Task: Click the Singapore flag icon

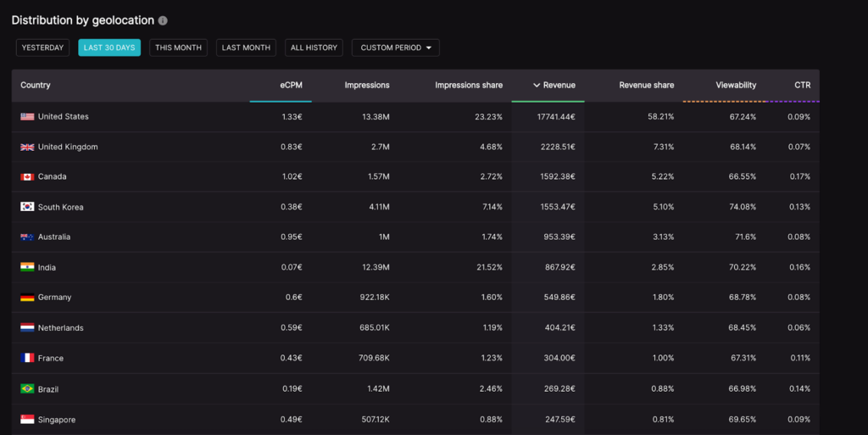Action: coord(27,420)
